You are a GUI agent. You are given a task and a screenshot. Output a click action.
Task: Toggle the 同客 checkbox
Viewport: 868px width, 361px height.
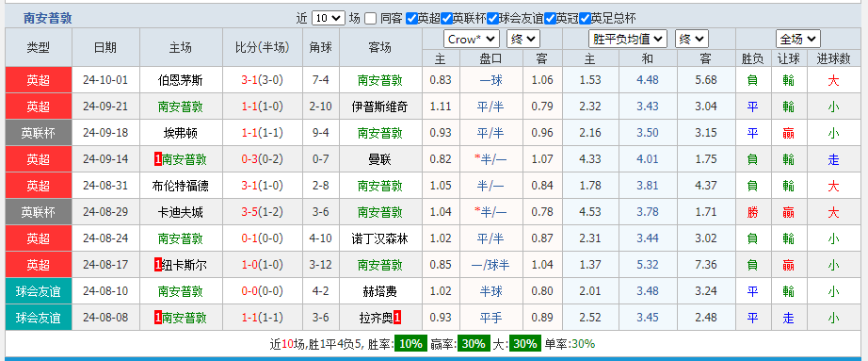pyautogui.click(x=370, y=18)
